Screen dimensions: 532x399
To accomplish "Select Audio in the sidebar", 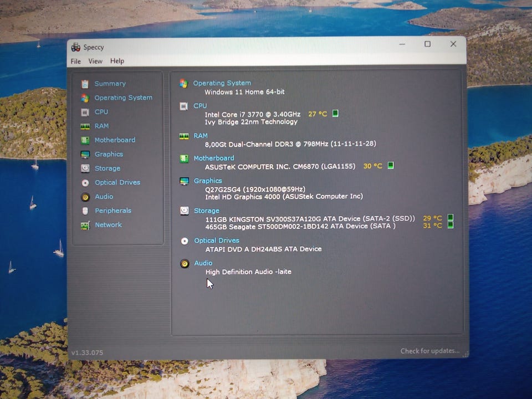I will [104, 196].
